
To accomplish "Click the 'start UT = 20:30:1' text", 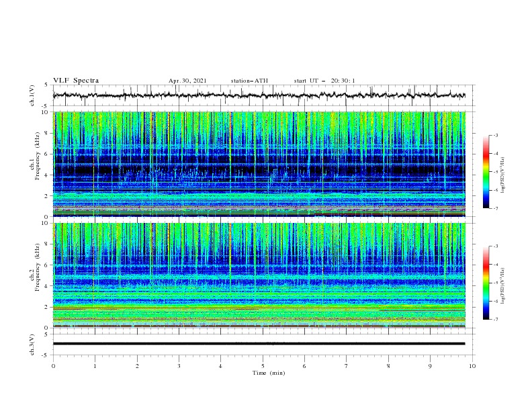I will (x=324, y=81).
